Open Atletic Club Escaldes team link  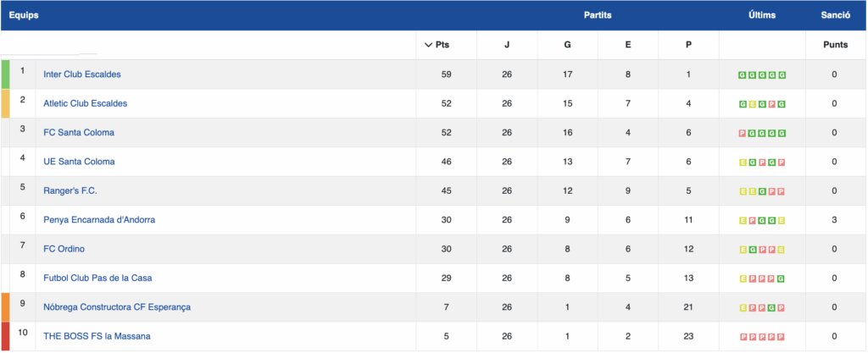point(86,103)
